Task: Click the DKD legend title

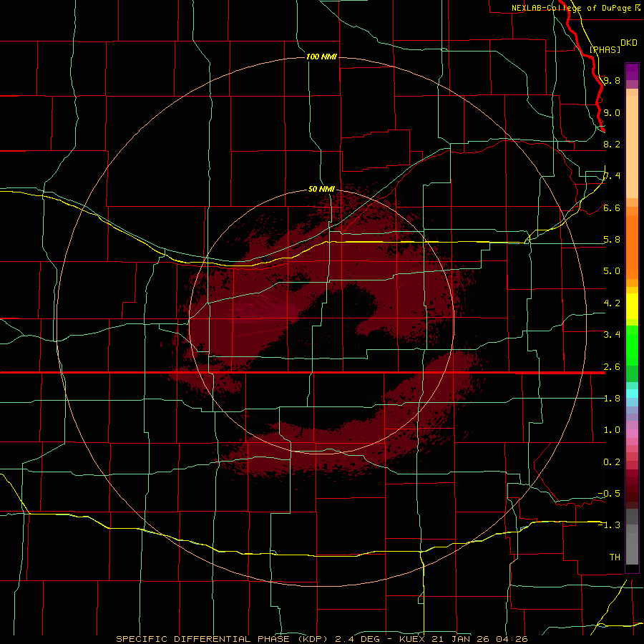Action: 628,43
